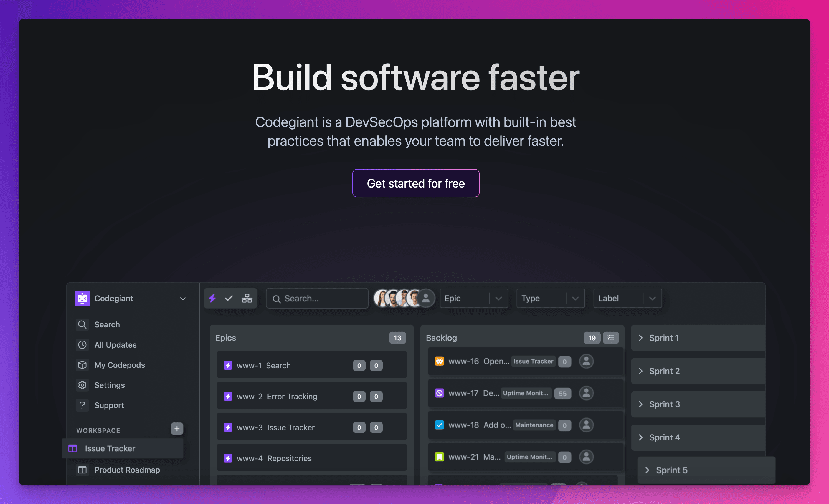Click the Backlog count badge 19

click(x=592, y=338)
